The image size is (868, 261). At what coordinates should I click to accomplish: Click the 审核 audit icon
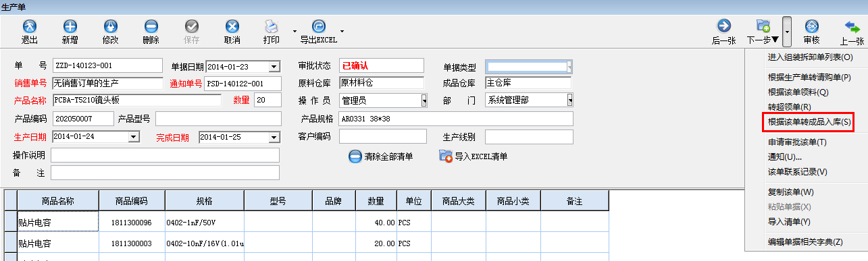tap(812, 26)
